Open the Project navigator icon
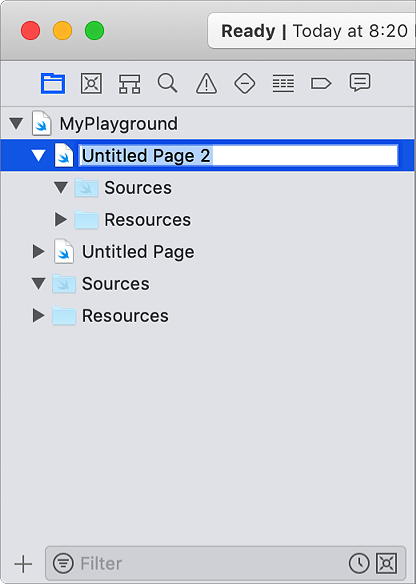Image resolution: width=416 pixels, height=584 pixels. (x=53, y=83)
